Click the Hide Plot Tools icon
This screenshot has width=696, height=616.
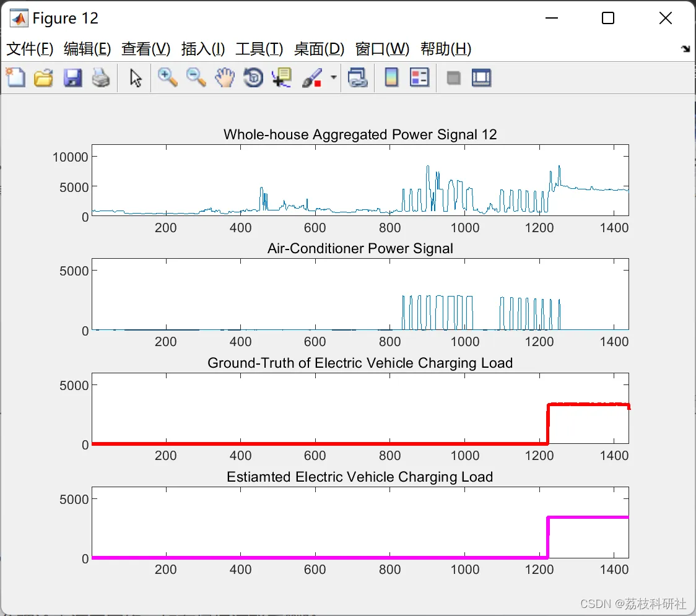pyautogui.click(x=453, y=78)
